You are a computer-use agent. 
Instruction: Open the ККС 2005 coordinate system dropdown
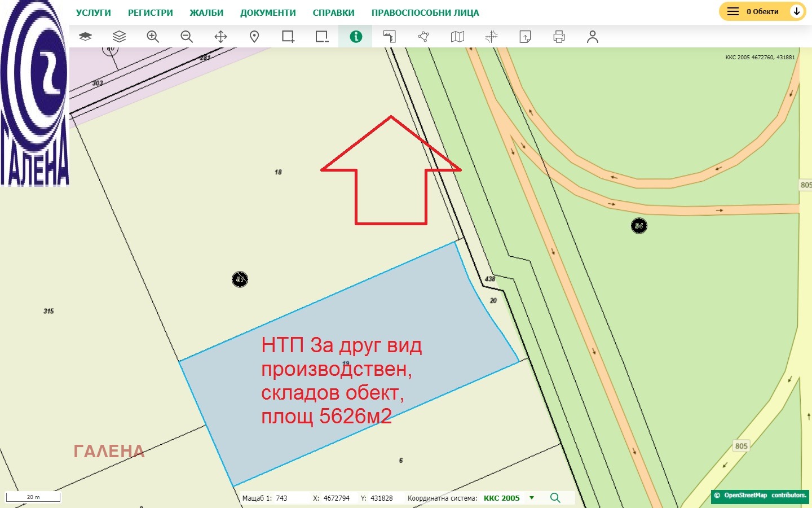pyautogui.click(x=531, y=498)
